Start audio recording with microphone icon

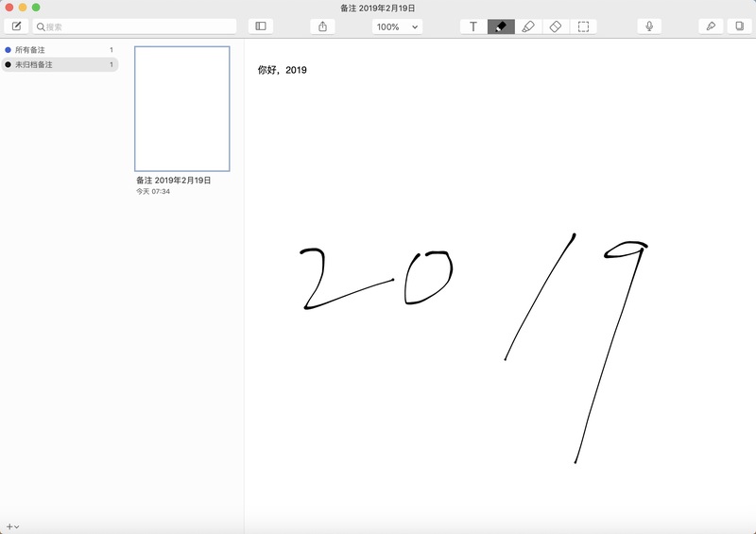[649, 26]
